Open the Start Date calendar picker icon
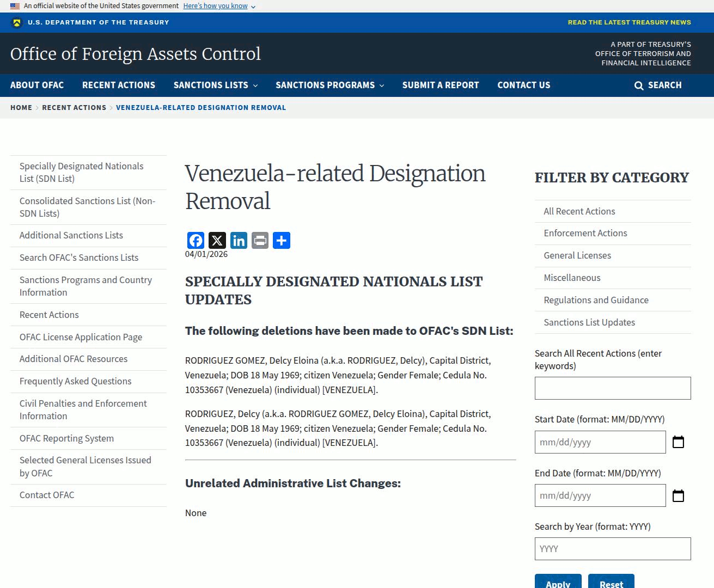Image resolution: width=714 pixels, height=588 pixels. (678, 442)
